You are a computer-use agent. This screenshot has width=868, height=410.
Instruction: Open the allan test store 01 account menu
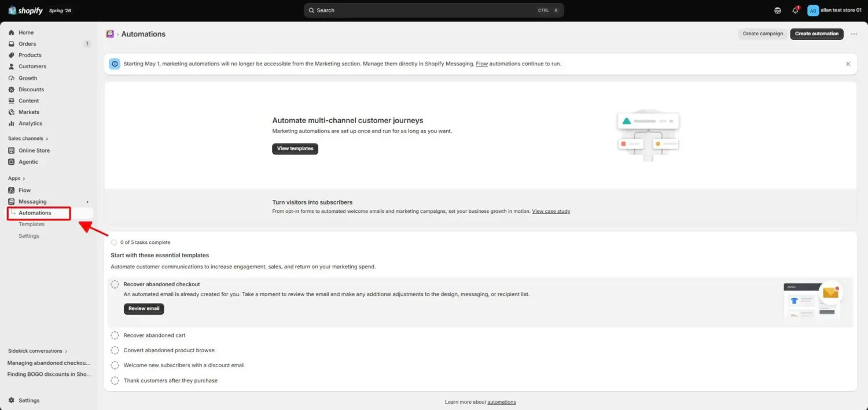tap(834, 10)
